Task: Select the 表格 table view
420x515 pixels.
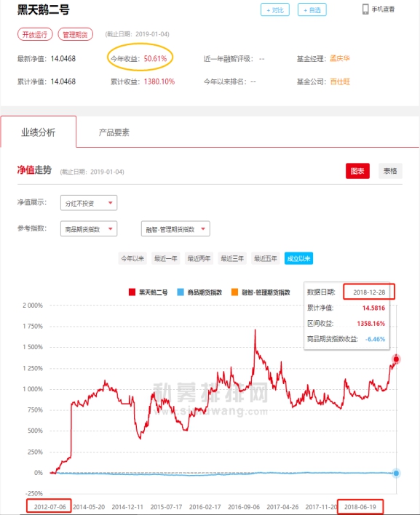Action: tap(390, 171)
